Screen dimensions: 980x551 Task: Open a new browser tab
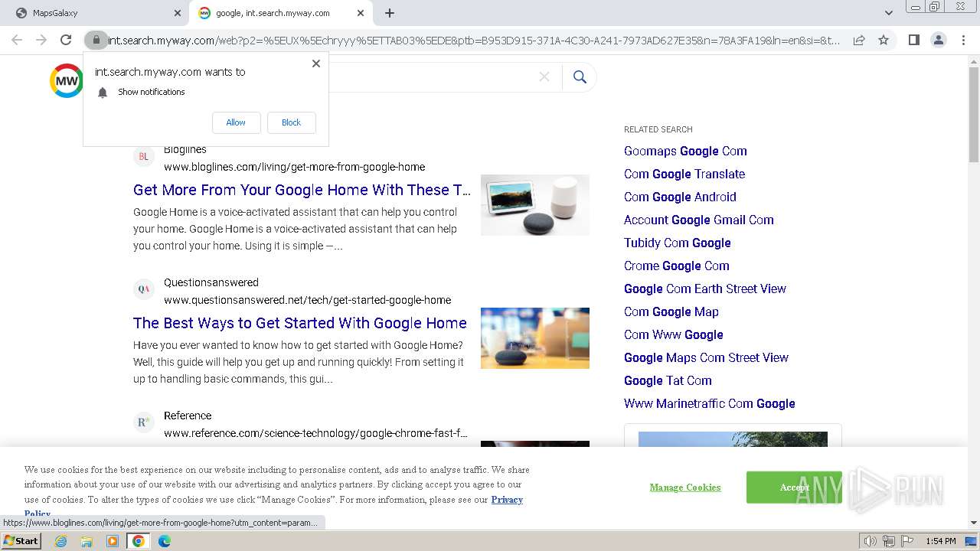tap(390, 13)
